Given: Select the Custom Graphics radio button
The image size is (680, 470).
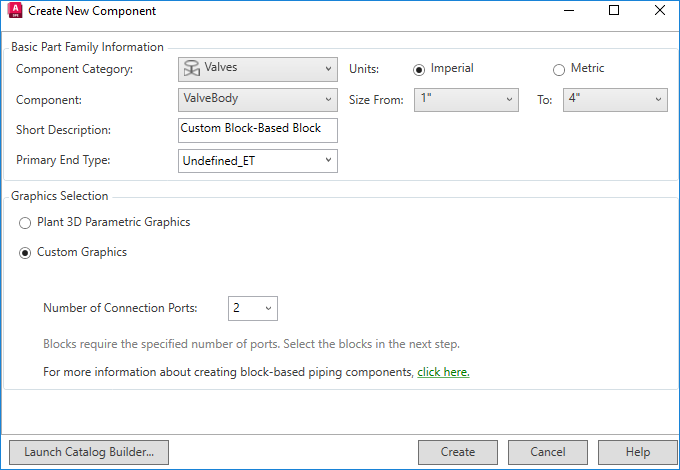Looking at the screenshot, I should point(25,252).
